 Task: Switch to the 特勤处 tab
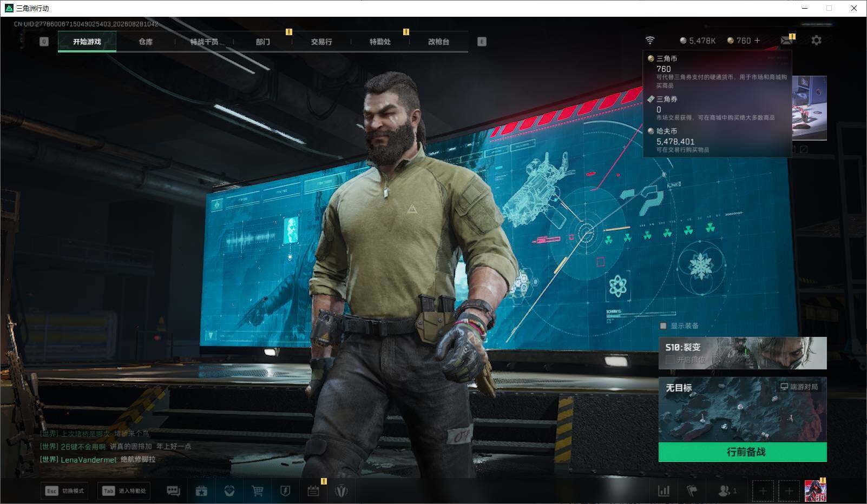380,42
